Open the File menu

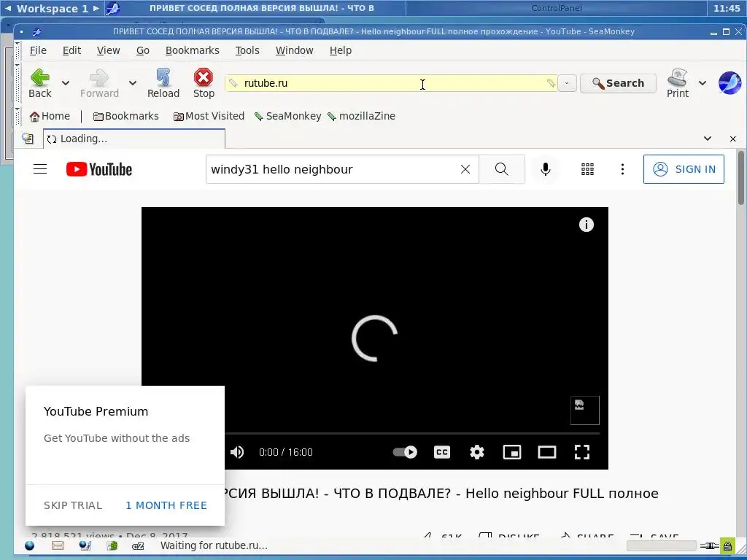tap(38, 50)
